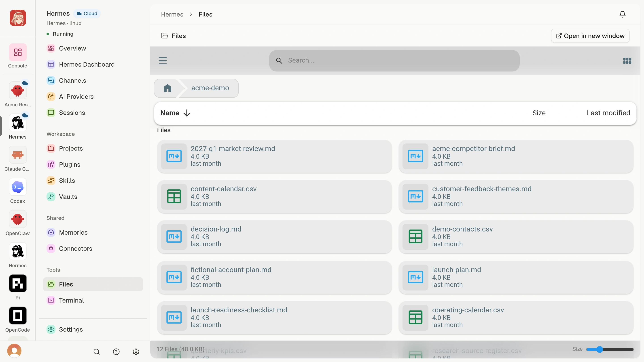Screen dimensions: 644x362
Task: Select the Pi agent icon
Action: [x=17, y=283]
